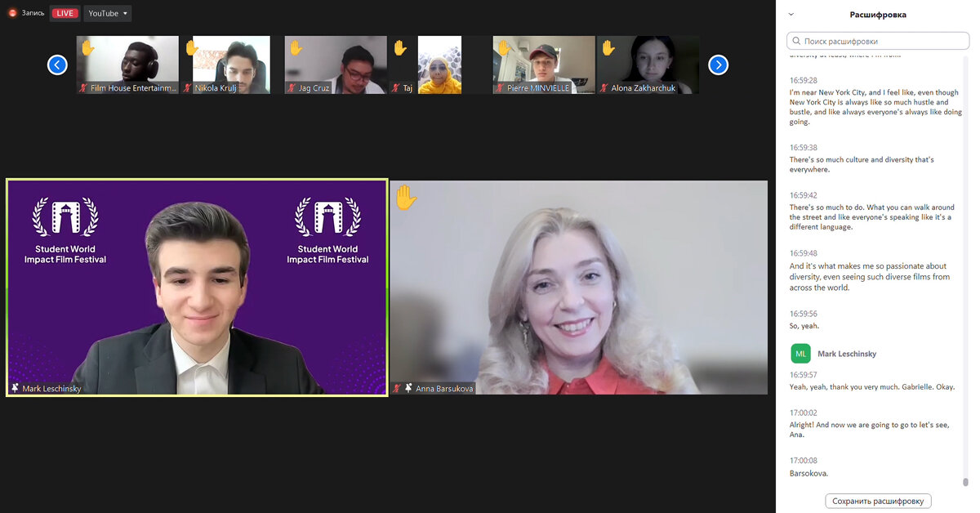The image size is (980, 513).
Task: Click the ML avatar of Mark Leschinsky
Action: [800, 354]
